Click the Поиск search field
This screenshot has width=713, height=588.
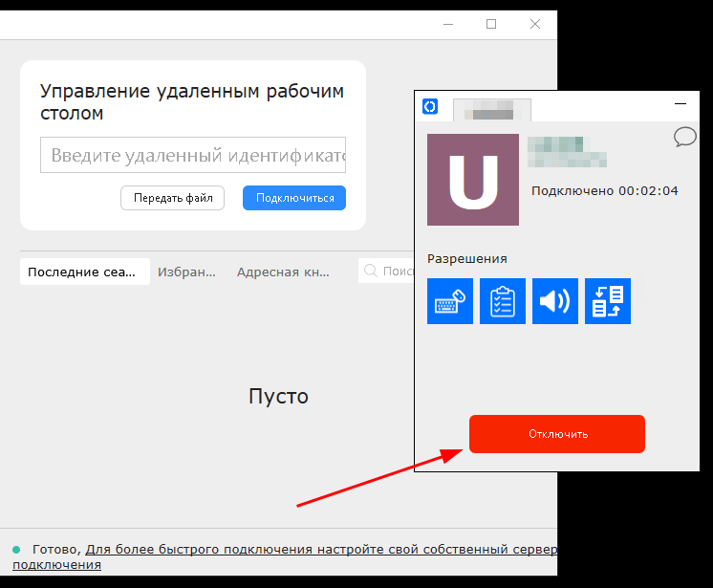[x=386, y=271]
